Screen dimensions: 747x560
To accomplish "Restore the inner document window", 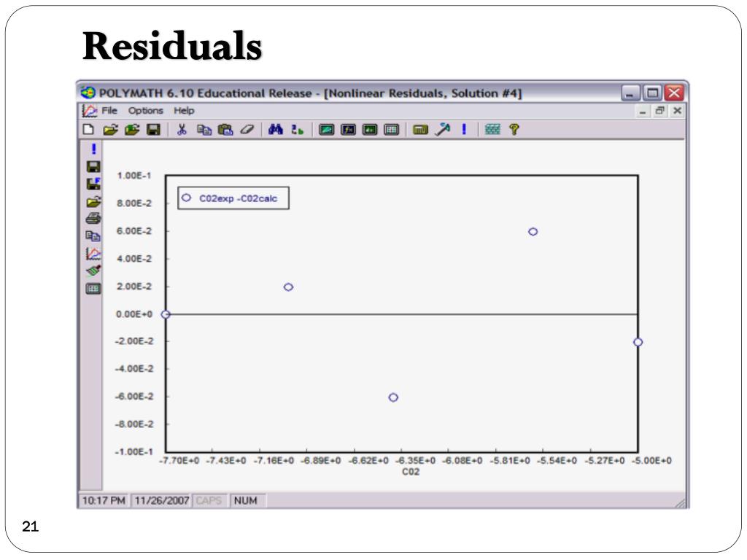I will click(659, 111).
